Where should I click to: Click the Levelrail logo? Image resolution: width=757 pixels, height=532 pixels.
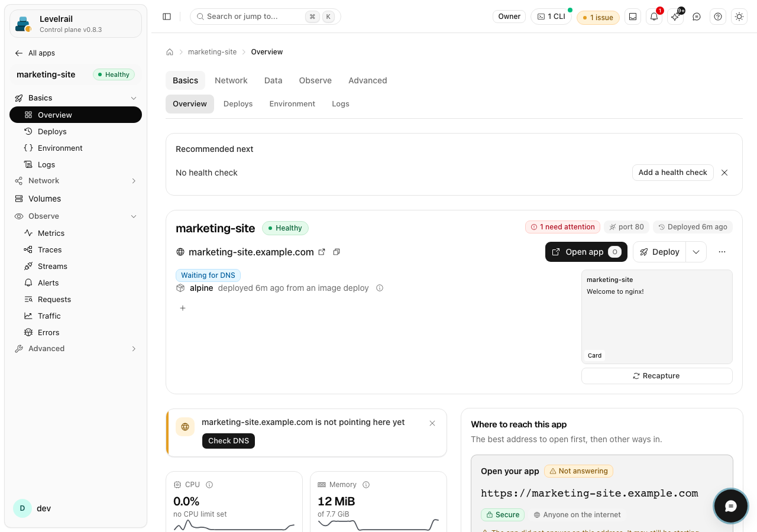tap(23, 24)
